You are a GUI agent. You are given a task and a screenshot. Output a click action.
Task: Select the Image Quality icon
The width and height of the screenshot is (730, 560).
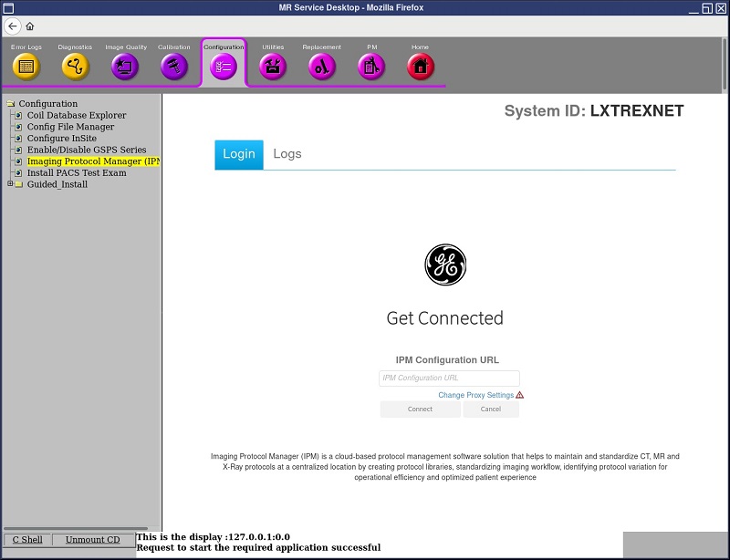tap(125, 66)
